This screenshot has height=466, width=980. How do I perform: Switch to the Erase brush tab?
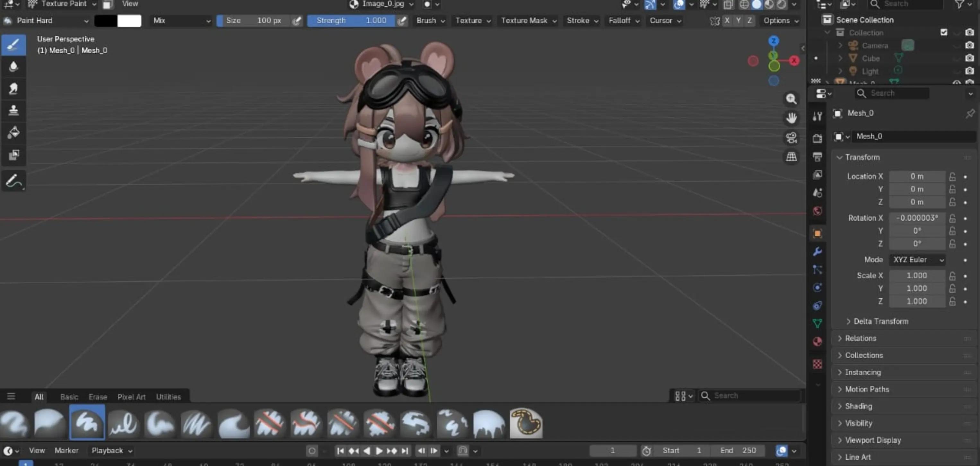coord(98,397)
